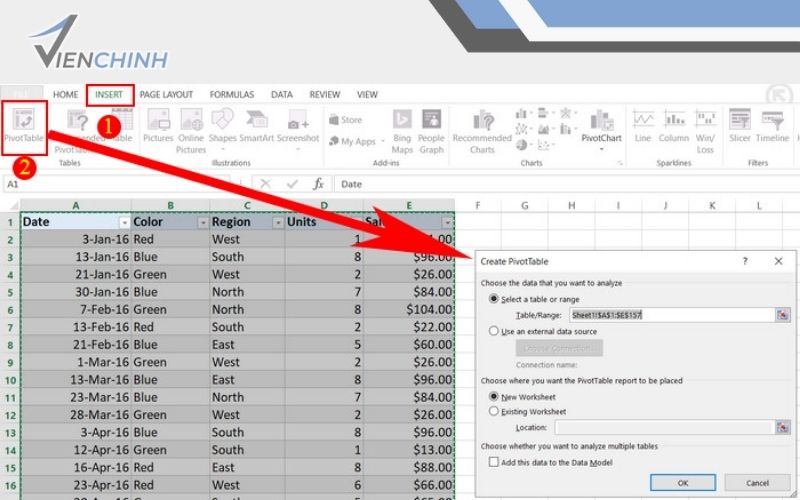
Task: Click the $60.00 sales cell
Action: (x=409, y=344)
